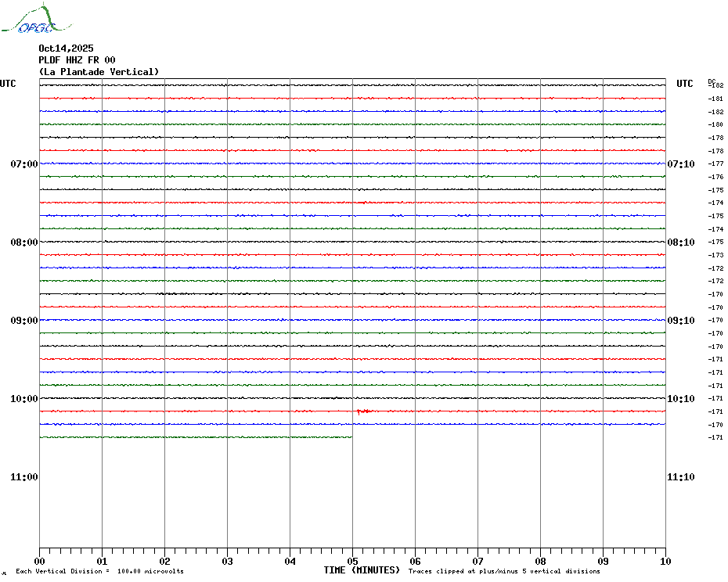Click the 04 minute axis label

click(x=290, y=562)
